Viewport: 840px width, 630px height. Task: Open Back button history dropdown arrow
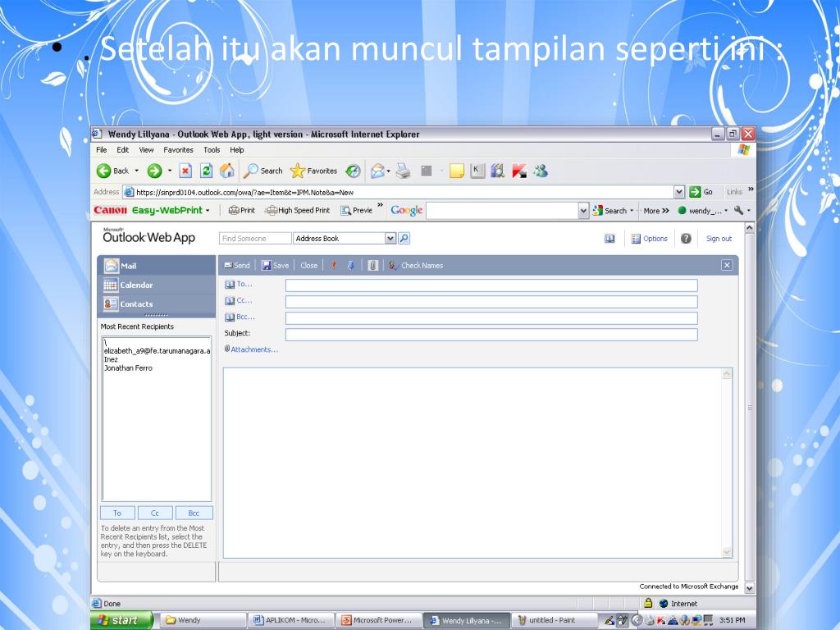[x=137, y=171]
